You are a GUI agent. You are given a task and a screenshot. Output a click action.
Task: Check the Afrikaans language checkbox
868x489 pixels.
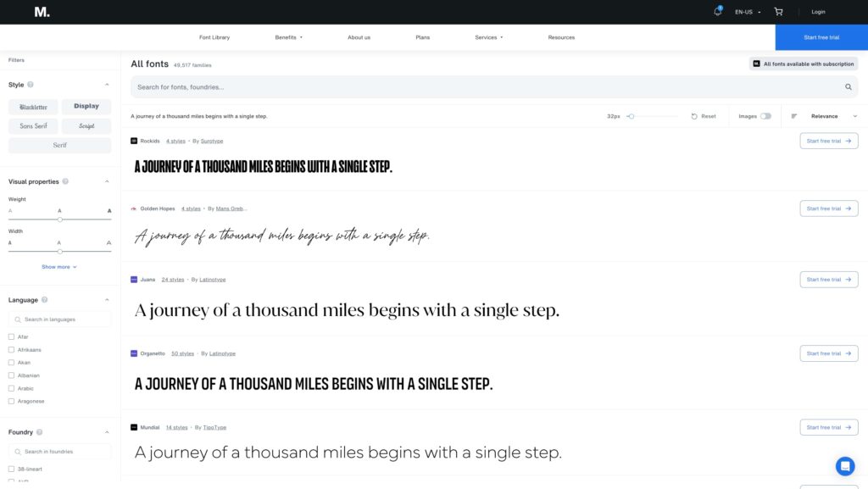[11, 350]
